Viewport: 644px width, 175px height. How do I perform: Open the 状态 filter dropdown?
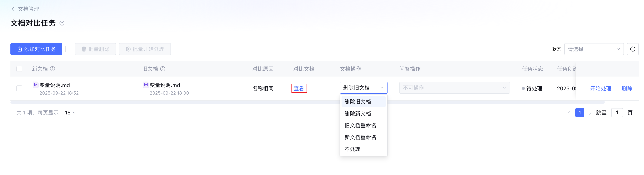click(x=594, y=49)
